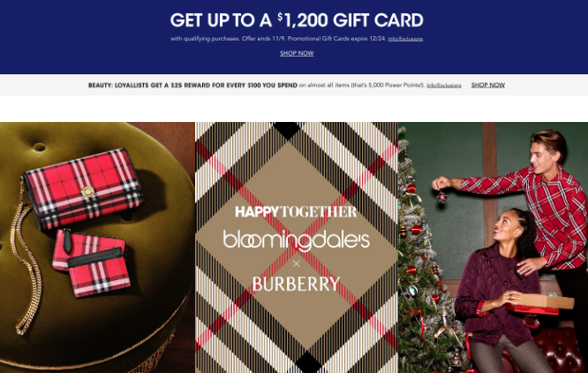Click the gift box the woman holds
588x373 pixels.
[x=539, y=302]
